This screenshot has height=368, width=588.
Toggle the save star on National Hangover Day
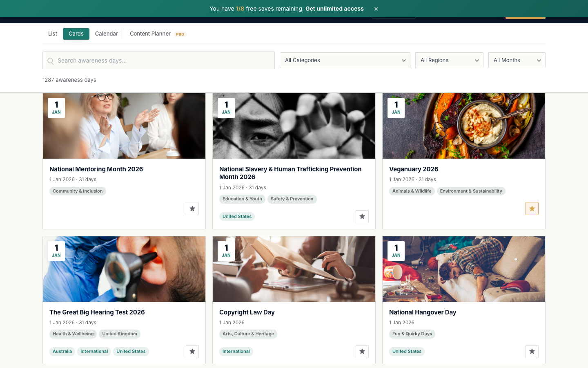point(532,352)
